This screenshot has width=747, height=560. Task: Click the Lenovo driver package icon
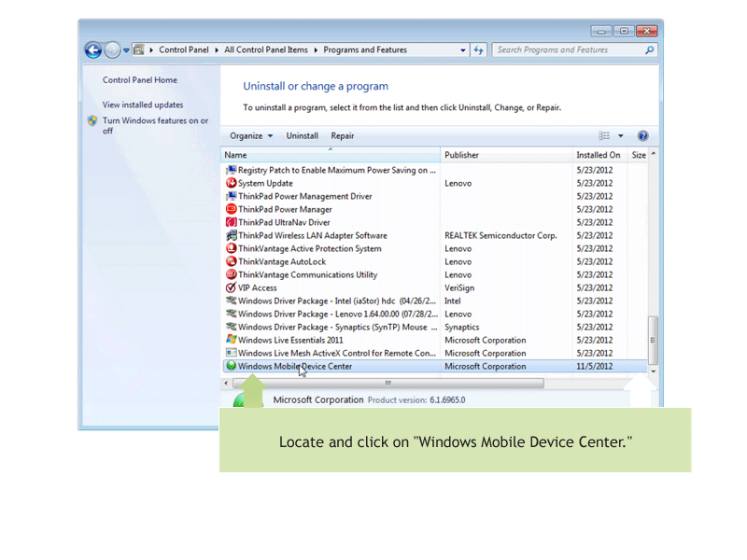pos(231,314)
